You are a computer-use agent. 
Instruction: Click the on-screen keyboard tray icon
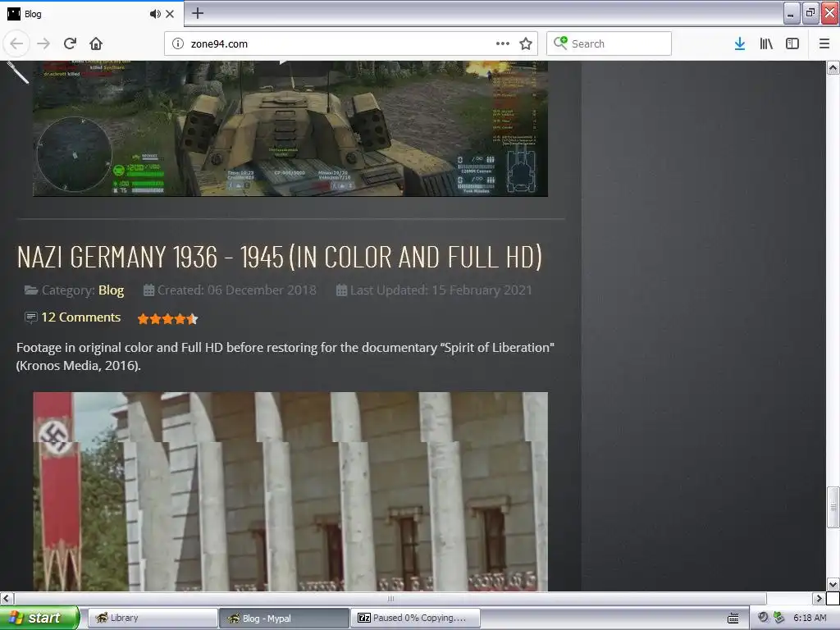733,619
